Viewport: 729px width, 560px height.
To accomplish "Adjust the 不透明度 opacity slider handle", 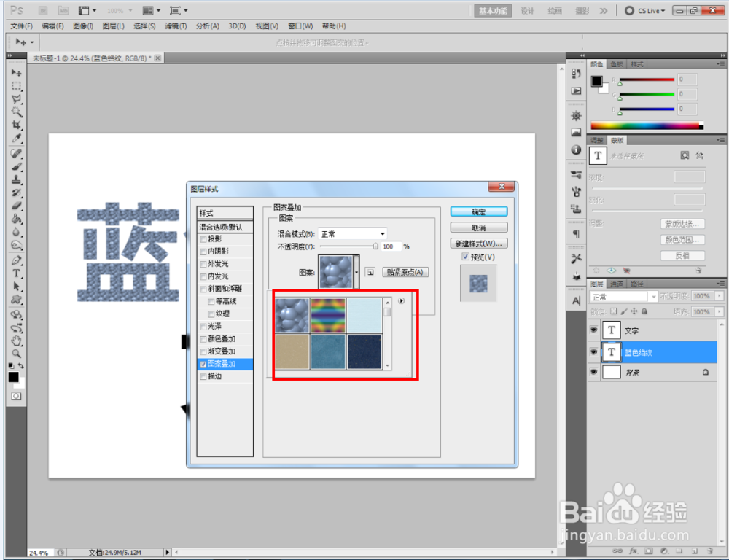I will tap(375, 246).
